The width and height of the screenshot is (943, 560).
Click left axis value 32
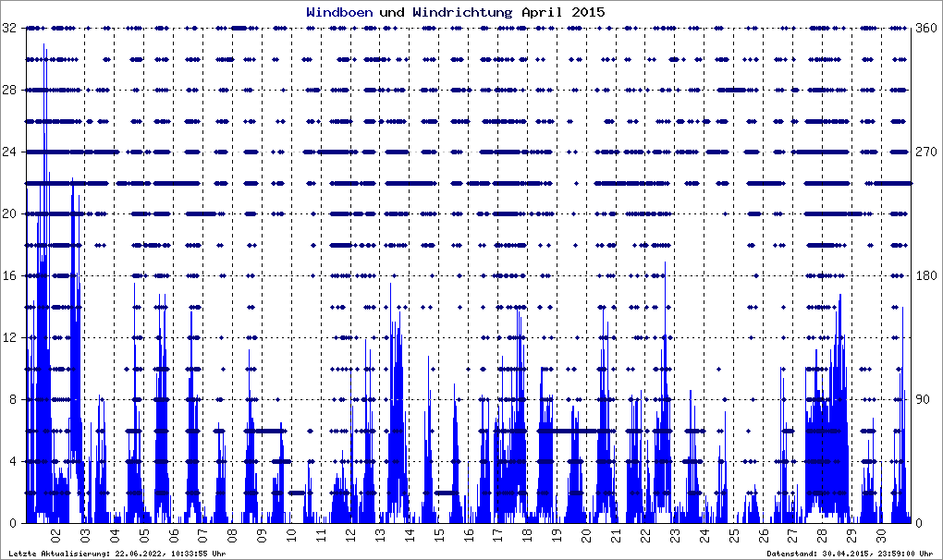9,28
